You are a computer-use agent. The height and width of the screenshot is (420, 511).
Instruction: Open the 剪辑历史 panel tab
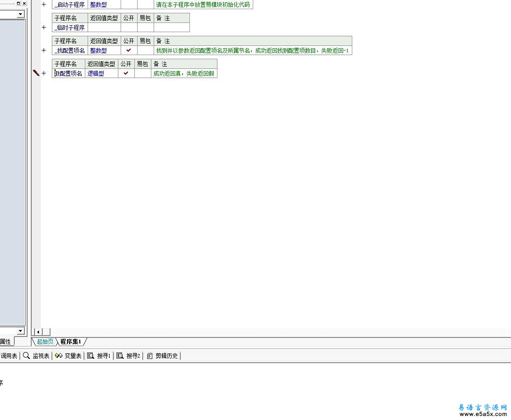[163, 356]
